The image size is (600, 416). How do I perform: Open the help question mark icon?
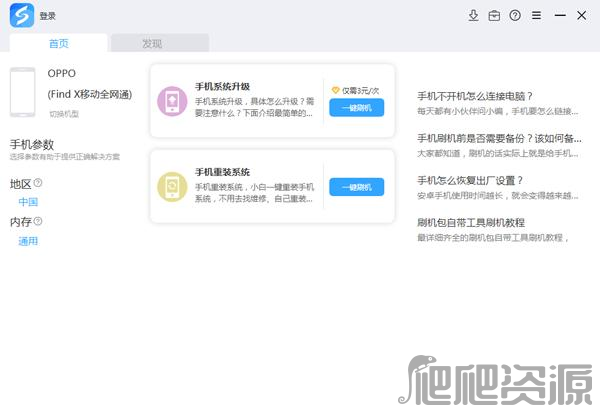tap(515, 15)
